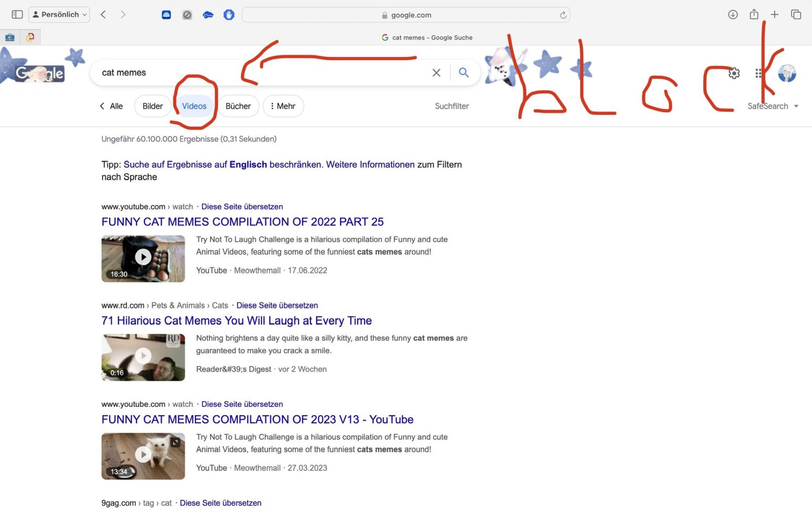Click the gray blocker extension icon
Image resolution: width=812 pixels, height=508 pixels.
click(187, 15)
